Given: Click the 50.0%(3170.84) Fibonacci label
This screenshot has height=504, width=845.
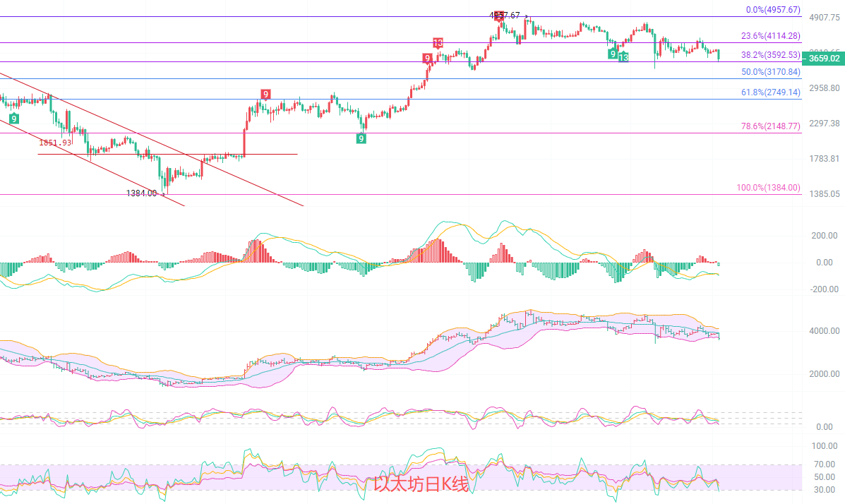Looking at the screenshot, I should [x=770, y=72].
